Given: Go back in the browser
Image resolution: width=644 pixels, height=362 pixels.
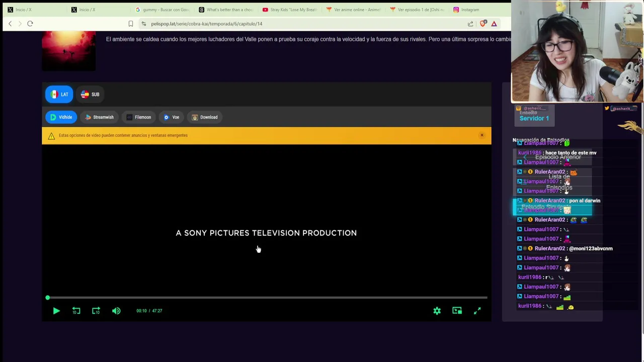Looking at the screenshot, I should (10, 24).
